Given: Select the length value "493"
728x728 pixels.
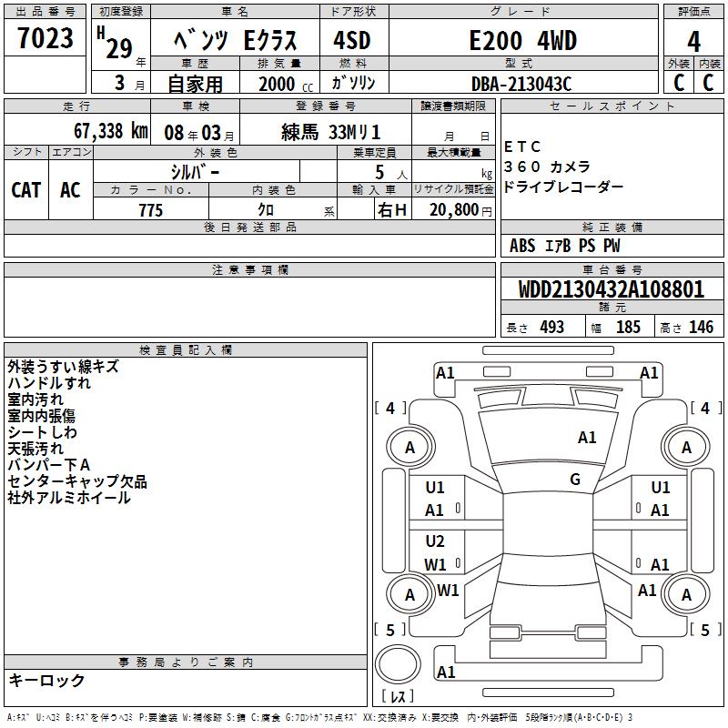Looking at the screenshot, I should point(552,327).
